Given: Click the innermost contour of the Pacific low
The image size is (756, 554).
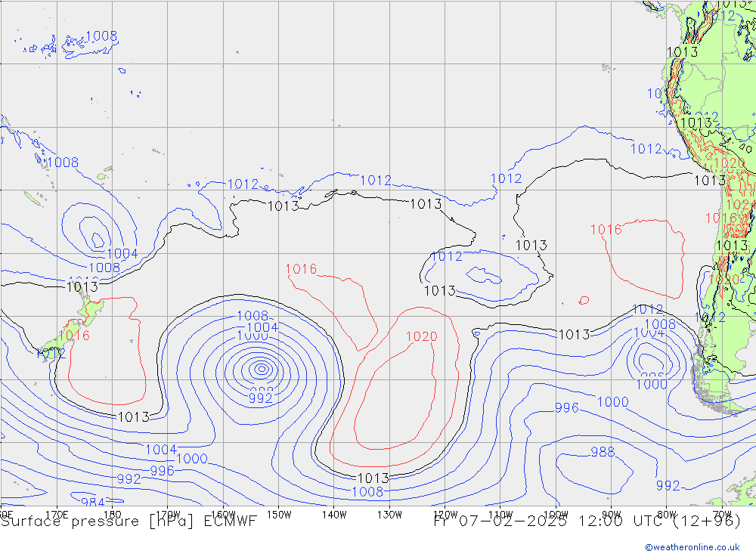Looking at the screenshot, I should pyautogui.click(x=262, y=370).
